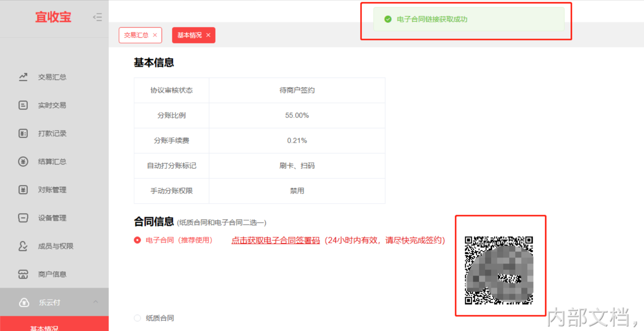Click the 宜收宝 logo
This screenshot has height=331, width=644.
(x=53, y=17)
